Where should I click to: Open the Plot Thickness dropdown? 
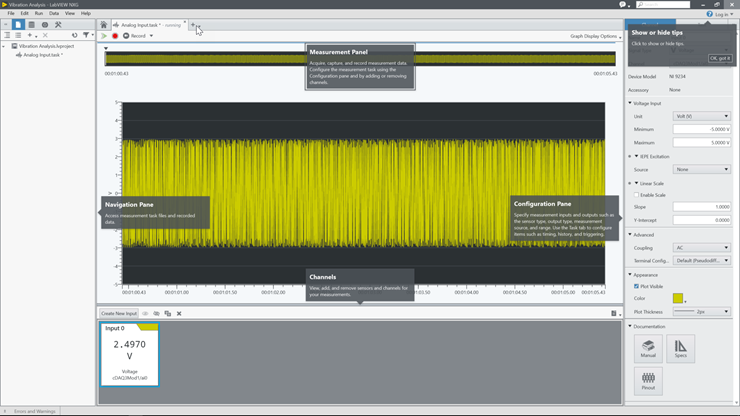tap(701, 312)
